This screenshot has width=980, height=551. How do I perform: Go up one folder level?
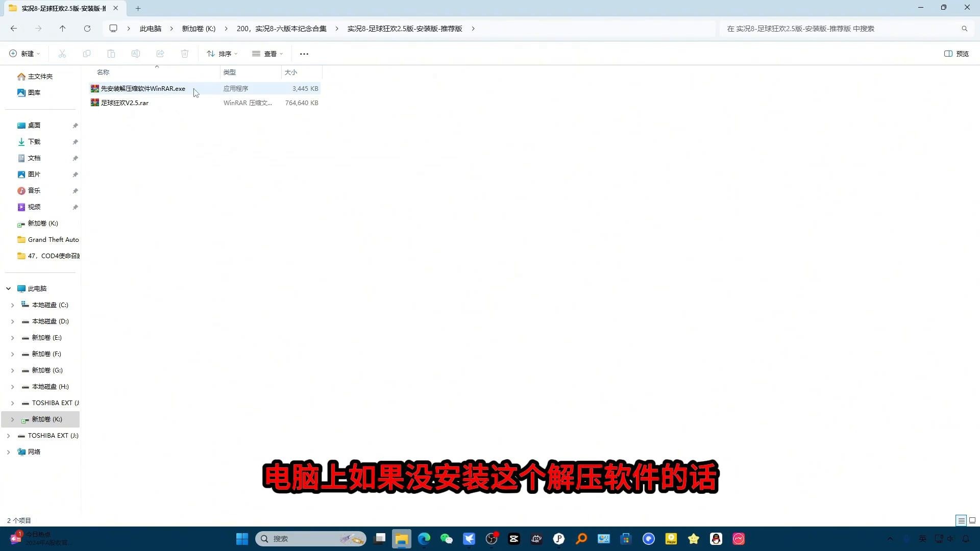coord(62,29)
